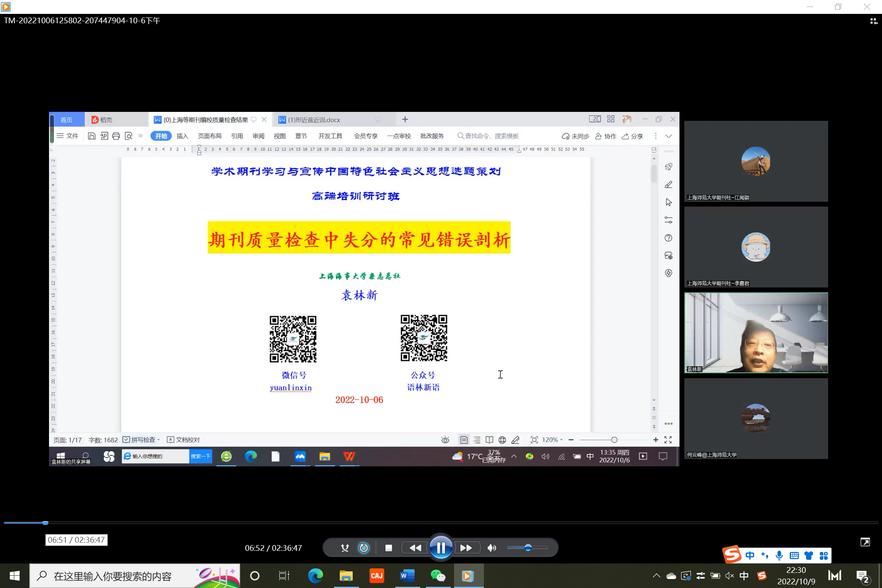Adjust the WPS zoom slider

[x=614, y=440]
